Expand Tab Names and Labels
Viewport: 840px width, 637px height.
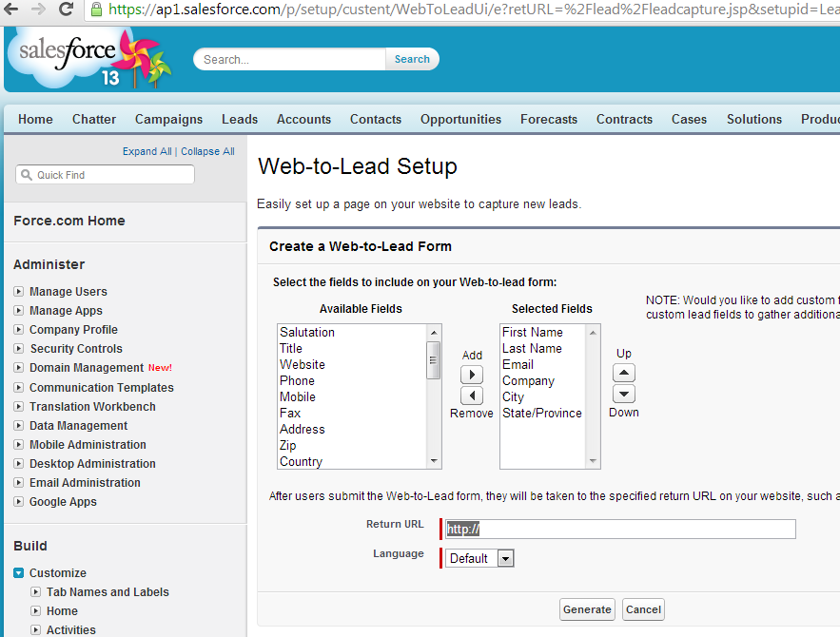35,592
